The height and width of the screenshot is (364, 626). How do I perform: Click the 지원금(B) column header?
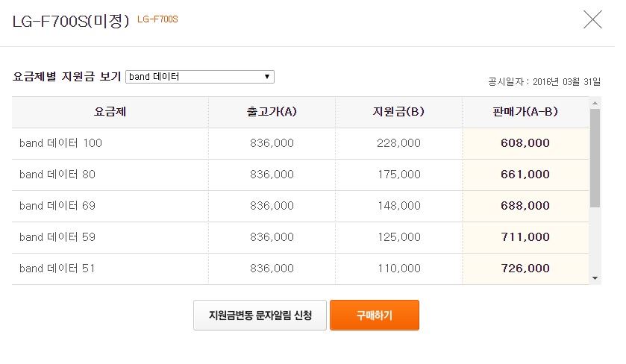pyautogui.click(x=398, y=112)
